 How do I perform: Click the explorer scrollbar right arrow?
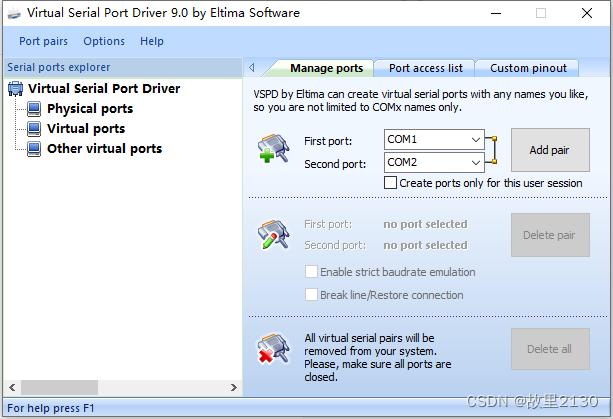point(234,387)
